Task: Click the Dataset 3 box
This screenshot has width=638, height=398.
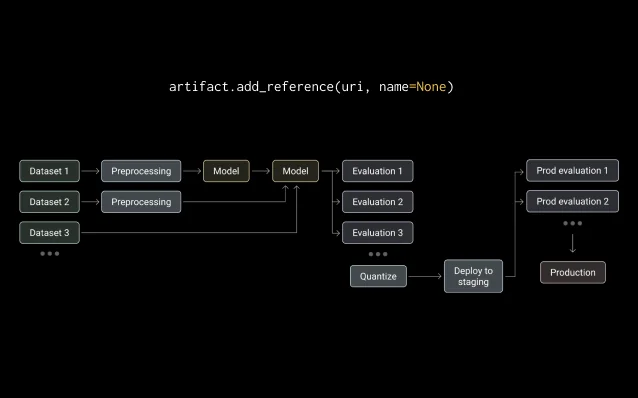Action: point(49,233)
